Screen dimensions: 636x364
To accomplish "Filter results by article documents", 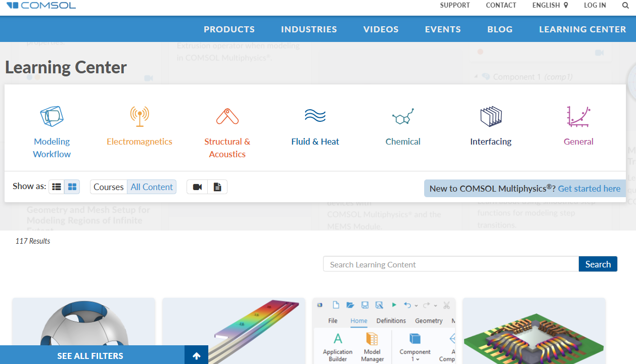I will click(217, 187).
